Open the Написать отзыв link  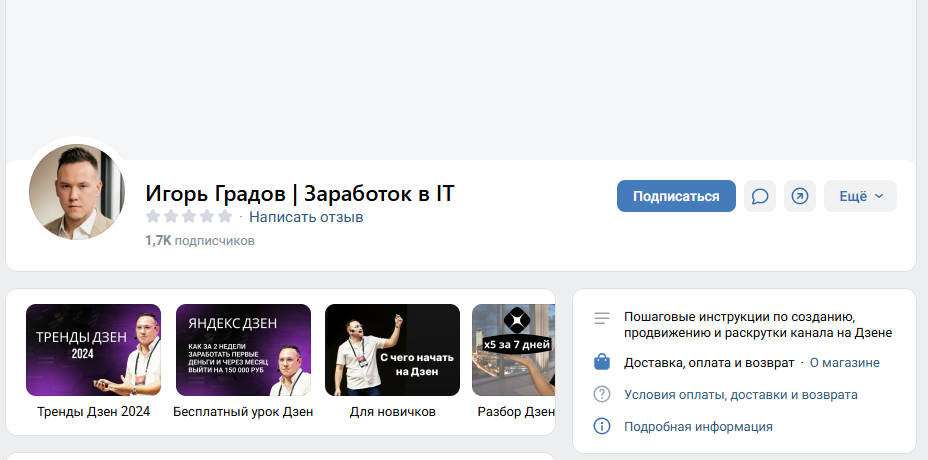[x=306, y=217]
